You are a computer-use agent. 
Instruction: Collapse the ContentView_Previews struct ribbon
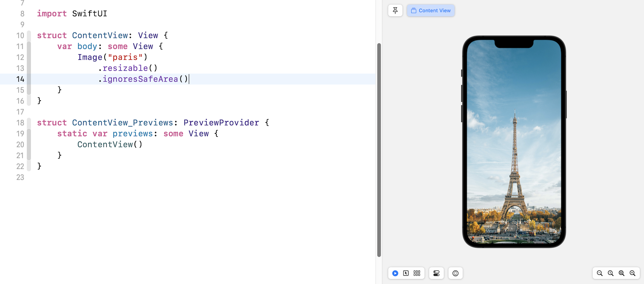tap(29, 123)
